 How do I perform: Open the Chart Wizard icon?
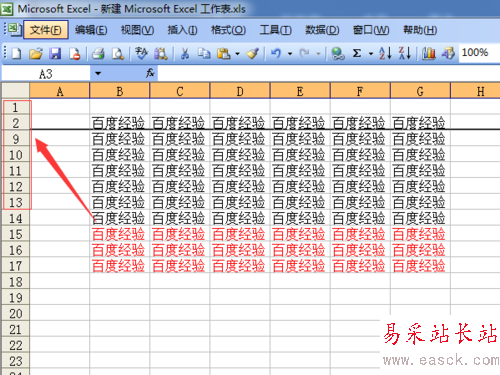click(429, 53)
